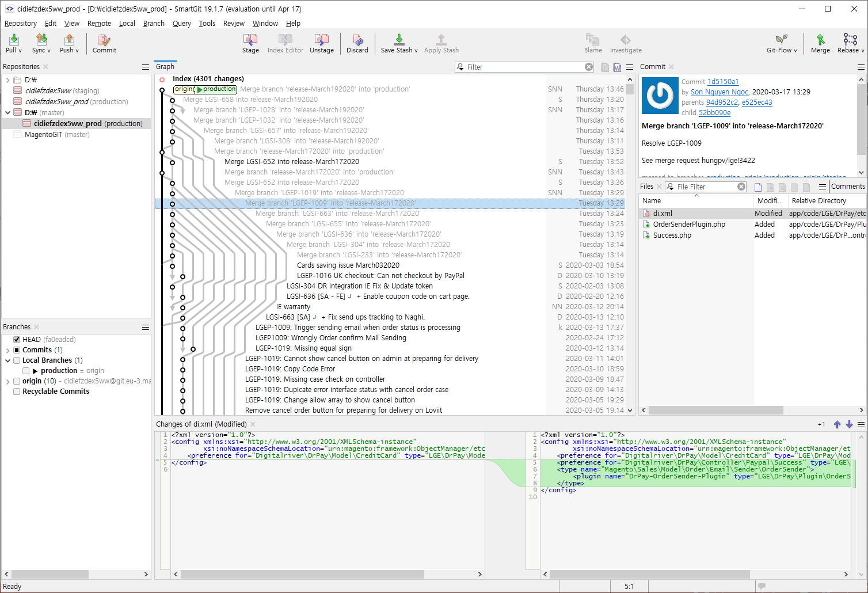Image resolution: width=868 pixels, height=593 pixels.
Task: Open the Query menu
Action: tap(181, 24)
